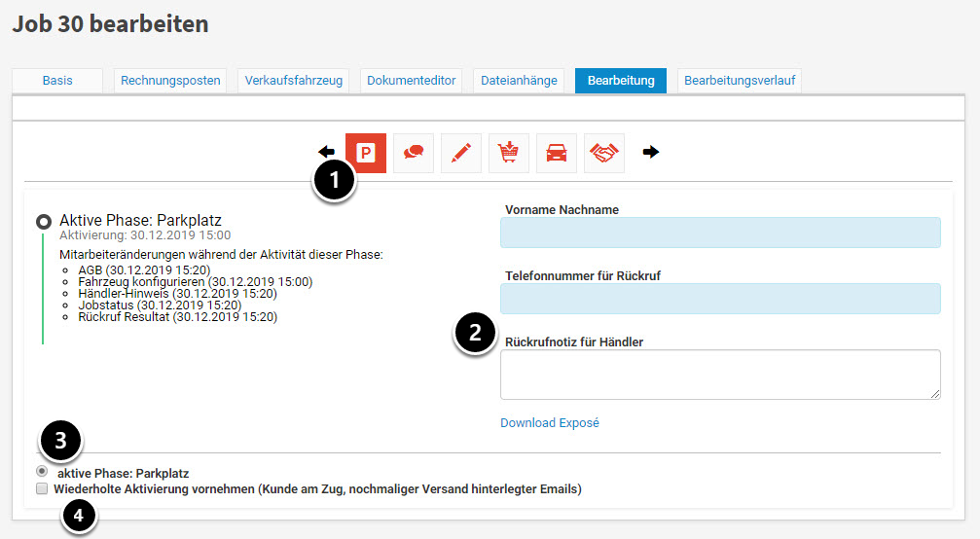
Task: Open the Dokumenteditor tab
Action: tap(411, 81)
